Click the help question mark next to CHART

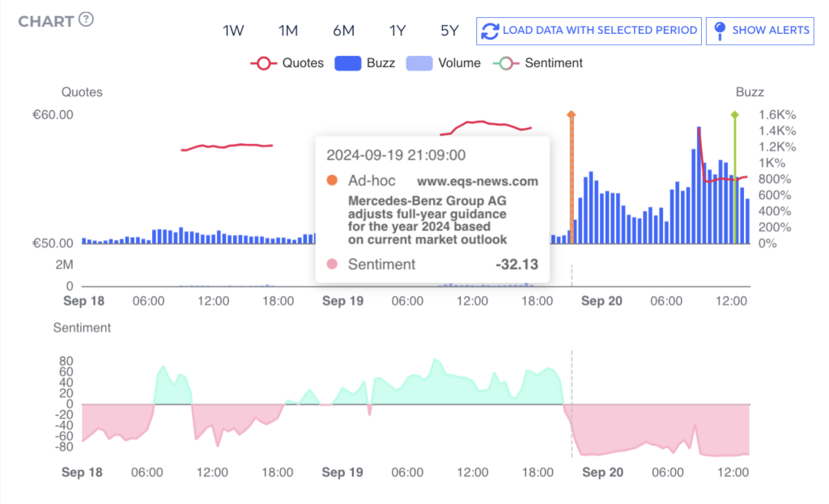[86, 19]
